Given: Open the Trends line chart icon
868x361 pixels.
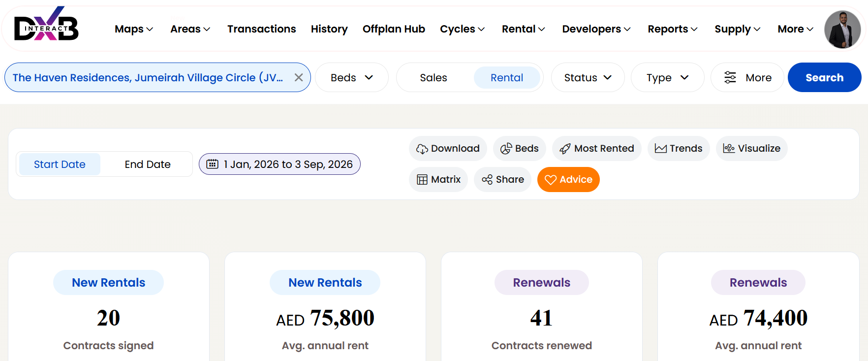Looking at the screenshot, I should coord(660,149).
